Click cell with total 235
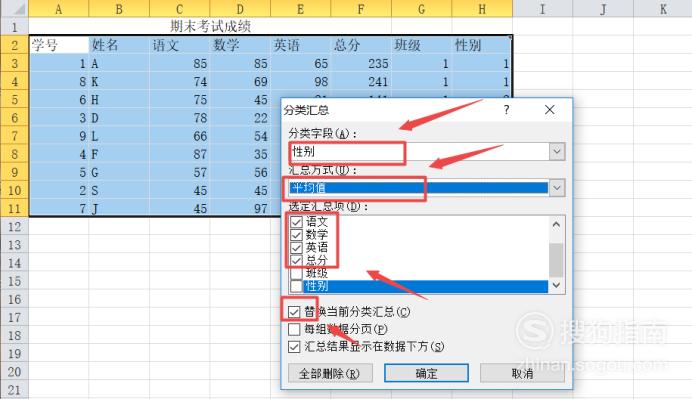This screenshot has height=399, width=692. point(361,64)
